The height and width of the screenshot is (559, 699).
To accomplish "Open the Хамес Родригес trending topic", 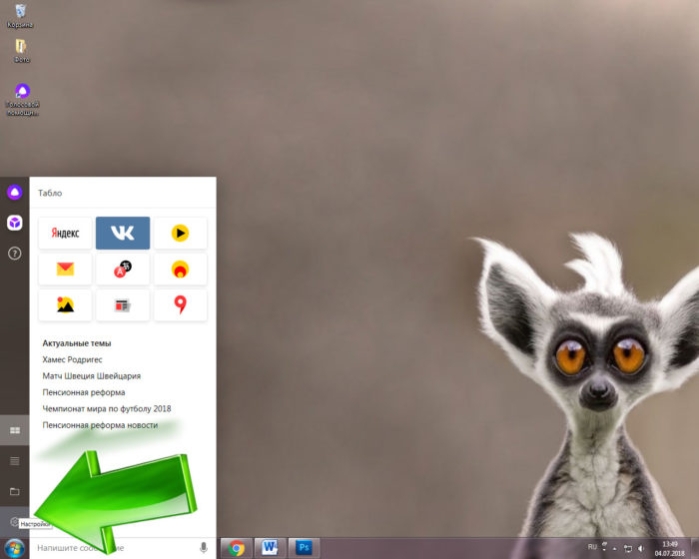I will click(72, 359).
